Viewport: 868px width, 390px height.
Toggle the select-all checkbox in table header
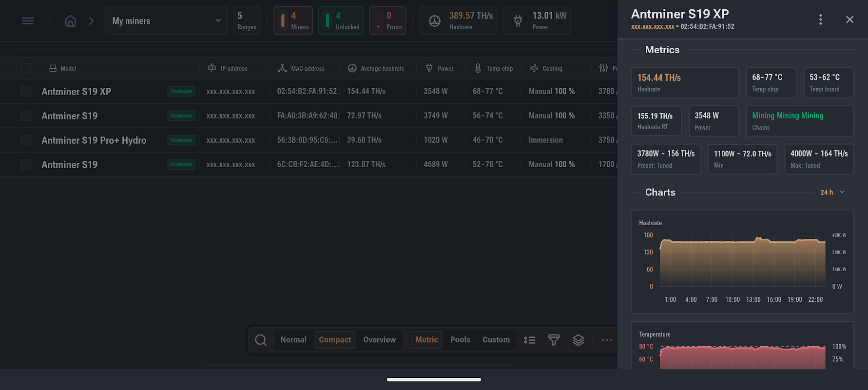coord(26,68)
